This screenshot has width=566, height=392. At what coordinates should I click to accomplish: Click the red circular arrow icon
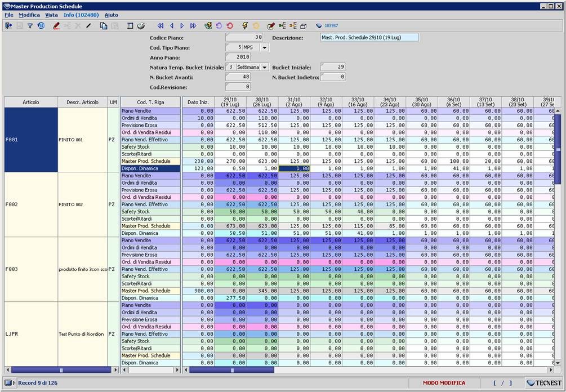pos(230,26)
